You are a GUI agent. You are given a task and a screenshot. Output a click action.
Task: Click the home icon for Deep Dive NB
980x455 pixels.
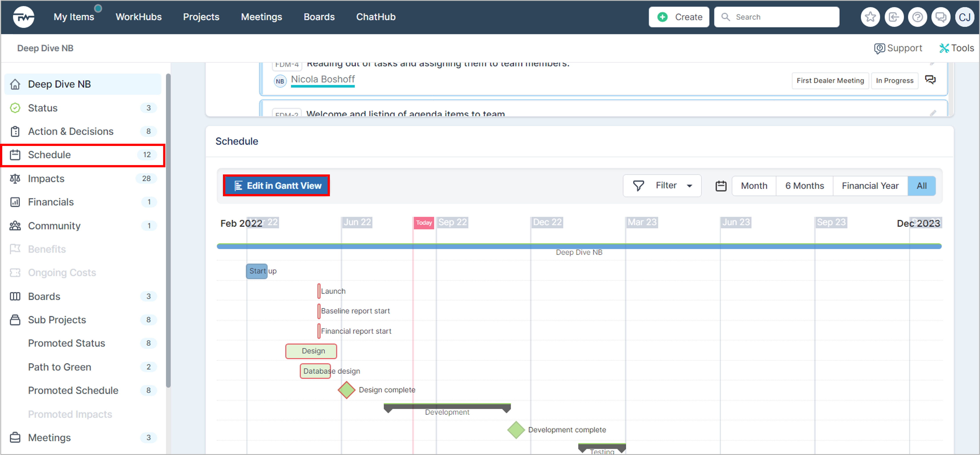click(15, 84)
